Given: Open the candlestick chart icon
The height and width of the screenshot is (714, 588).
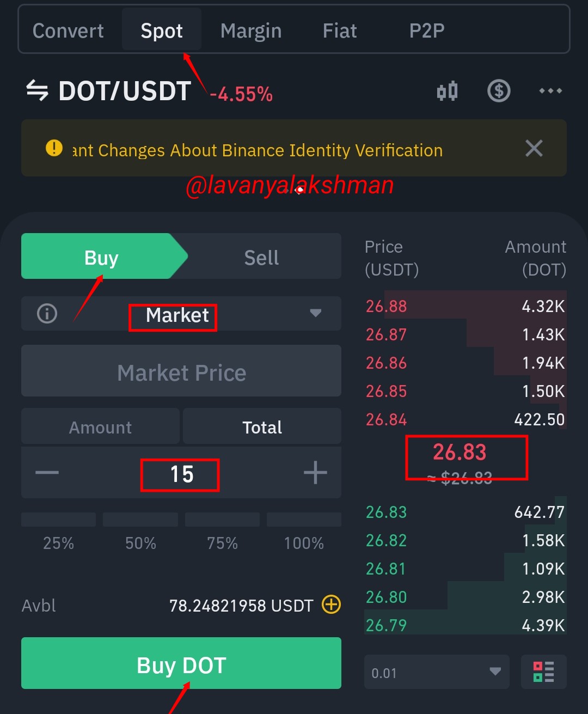Looking at the screenshot, I should click(x=447, y=91).
